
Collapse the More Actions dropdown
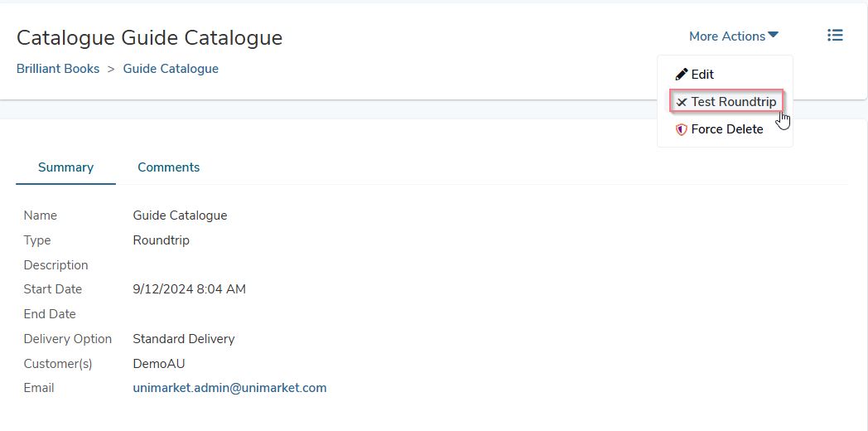pyautogui.click(x=734, y=36)
